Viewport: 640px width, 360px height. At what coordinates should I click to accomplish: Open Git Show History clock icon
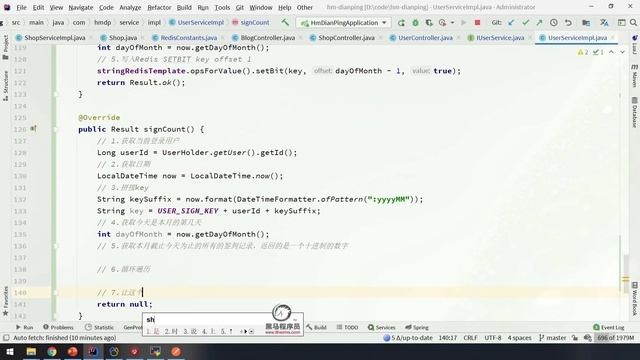553,23
